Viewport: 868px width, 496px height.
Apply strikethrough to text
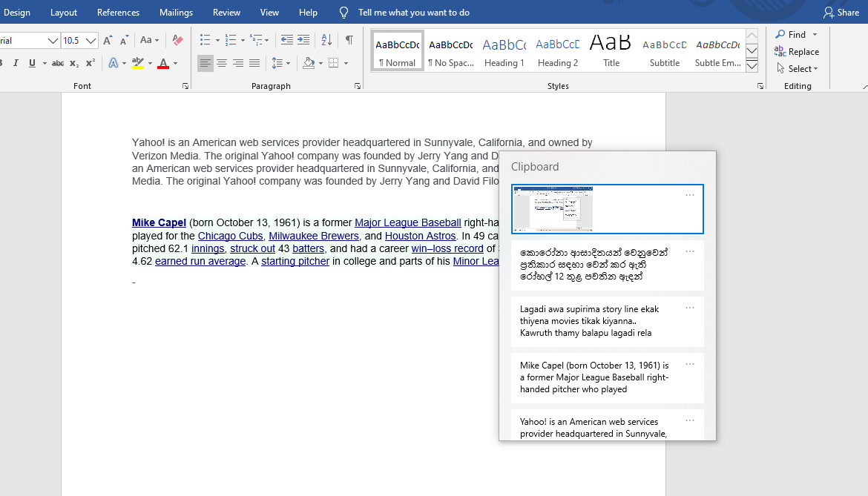pyautogui.click(x=58, y=63)
